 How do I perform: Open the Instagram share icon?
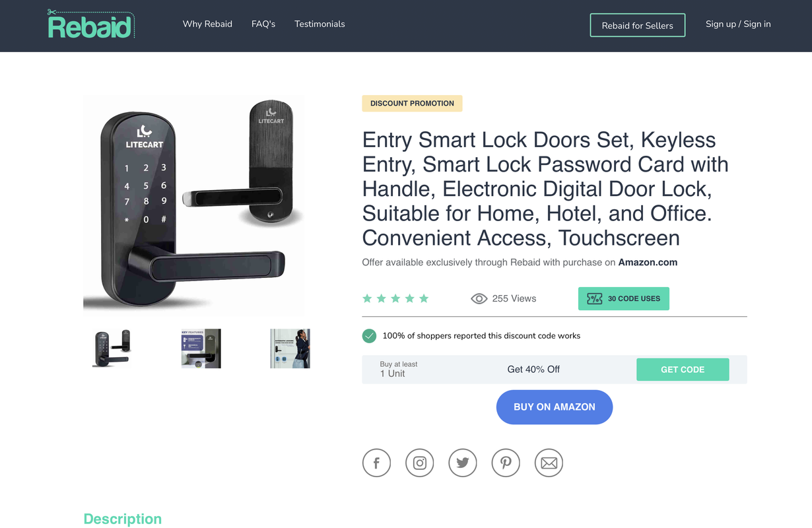pyautogui.click(x=419, y=463)
